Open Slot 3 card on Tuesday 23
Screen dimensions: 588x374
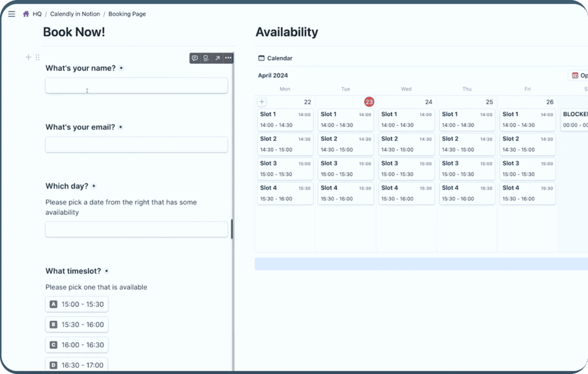[346, 169]
